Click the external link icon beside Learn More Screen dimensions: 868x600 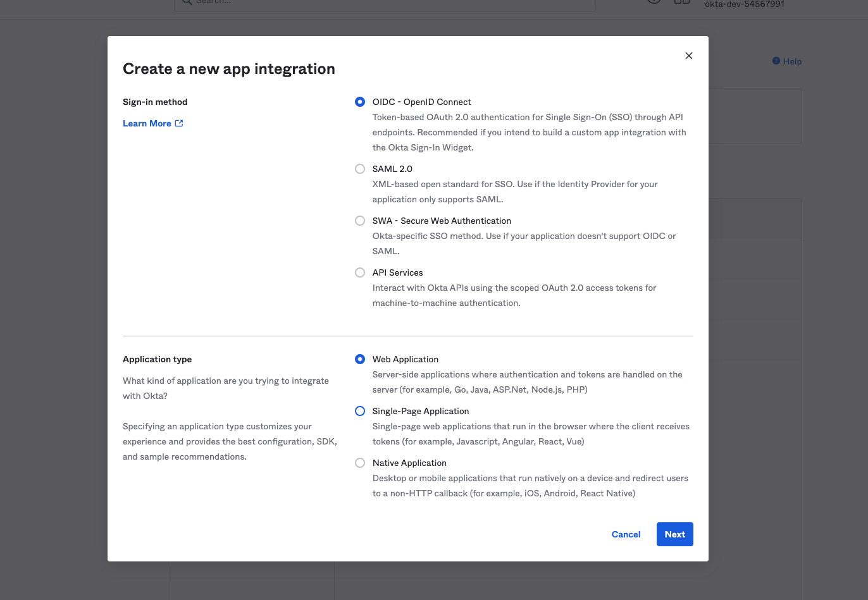pyautogui.click(x=179, y=123)
